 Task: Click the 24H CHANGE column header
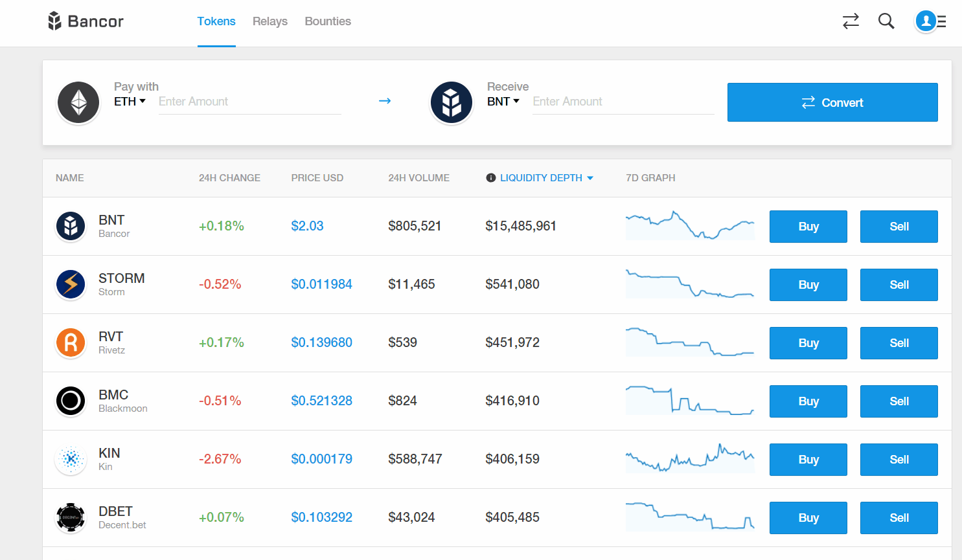click(229, 178)
